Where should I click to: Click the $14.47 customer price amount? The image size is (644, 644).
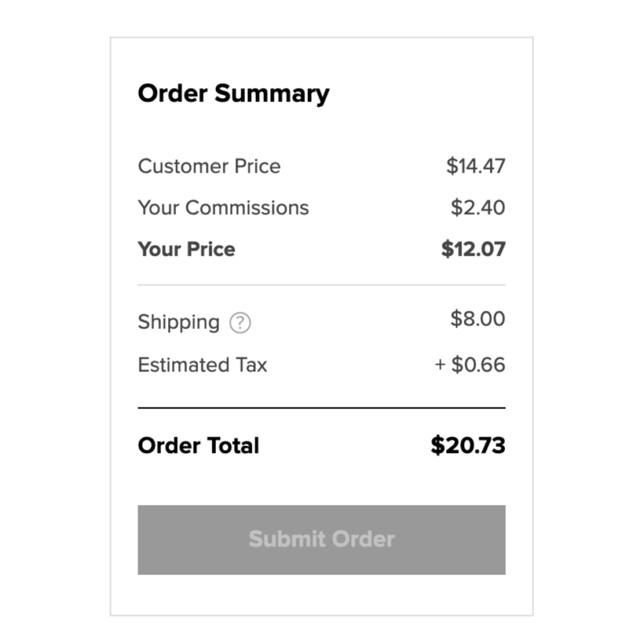(475, 167)
